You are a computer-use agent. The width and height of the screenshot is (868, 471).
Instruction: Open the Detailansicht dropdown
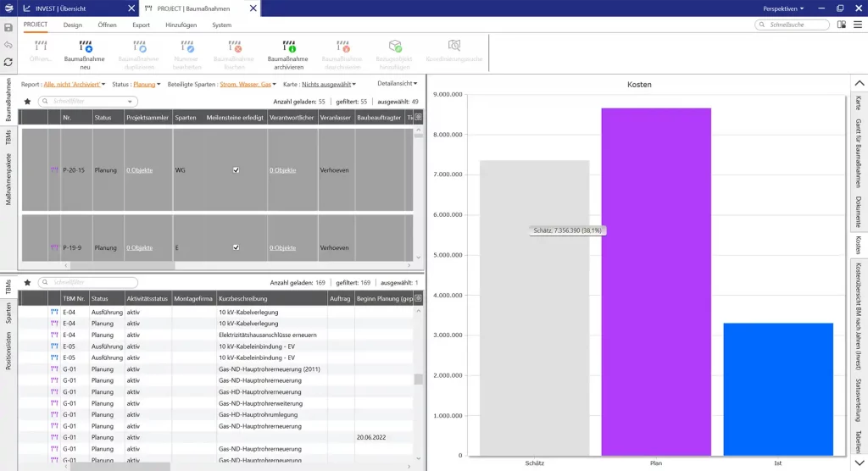click(398, 84)
